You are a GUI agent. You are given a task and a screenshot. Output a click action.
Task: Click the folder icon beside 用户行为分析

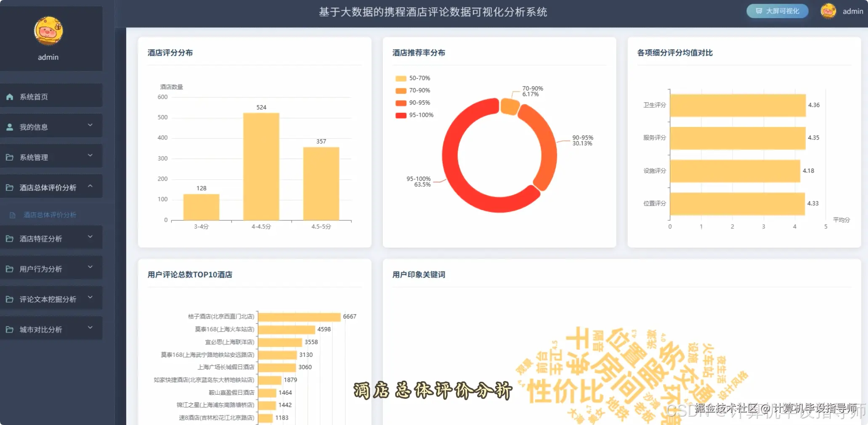[10, 269]
